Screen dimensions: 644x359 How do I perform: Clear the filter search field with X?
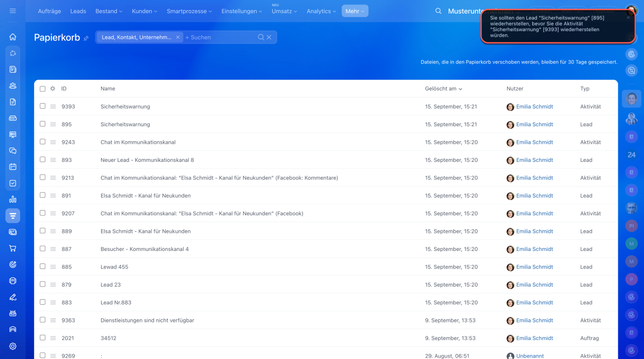click(269, 37)
